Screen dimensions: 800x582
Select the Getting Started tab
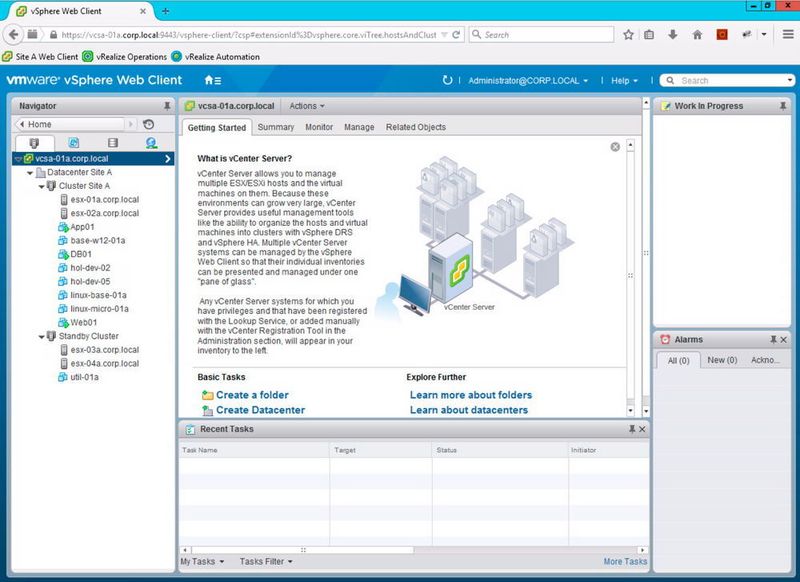(x=217, y=128)
